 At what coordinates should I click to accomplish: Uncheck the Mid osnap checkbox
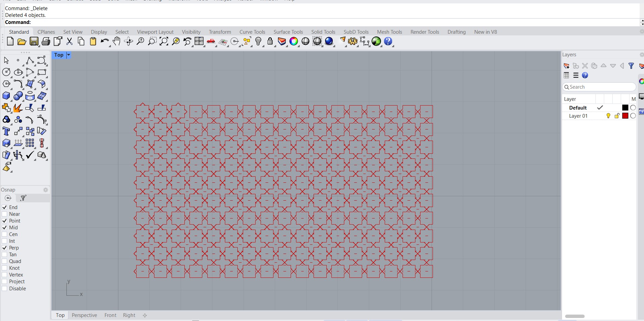point(5,228)
